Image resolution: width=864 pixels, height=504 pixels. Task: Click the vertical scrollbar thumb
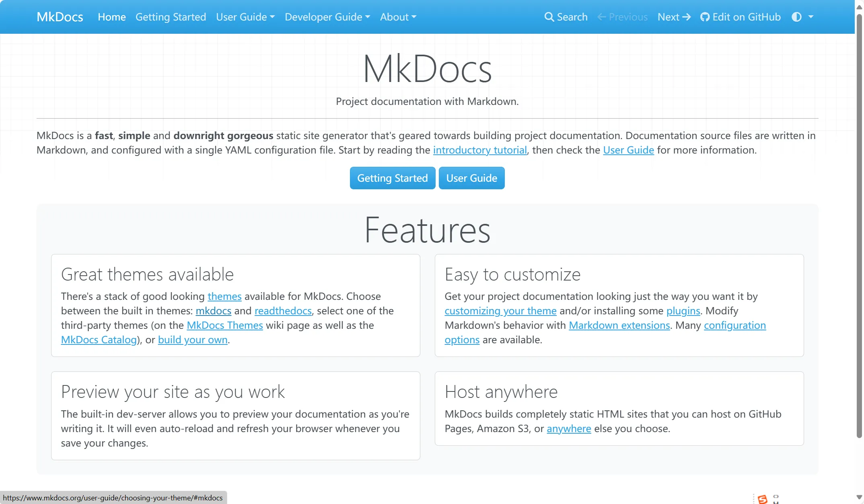coord(860,225)
